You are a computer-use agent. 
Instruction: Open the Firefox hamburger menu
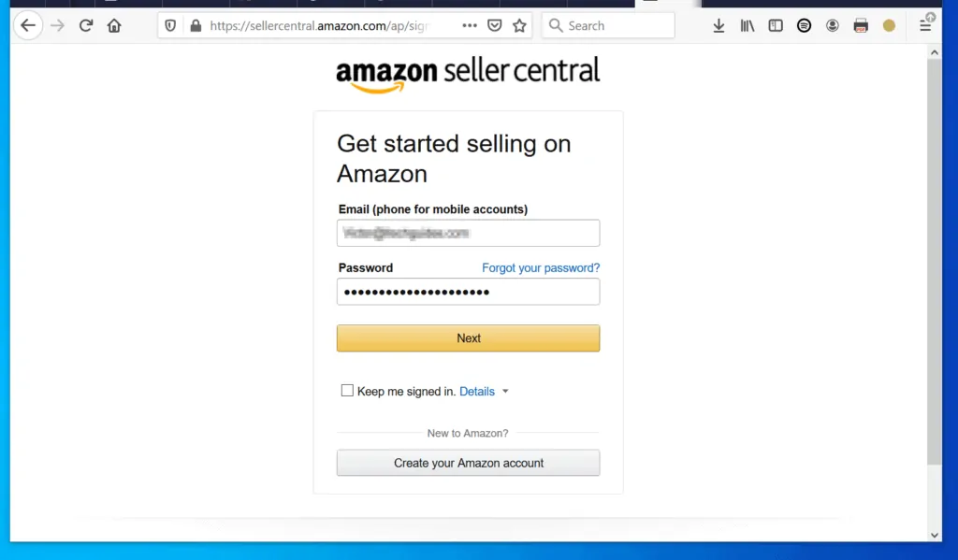click(x=925, y=25)
